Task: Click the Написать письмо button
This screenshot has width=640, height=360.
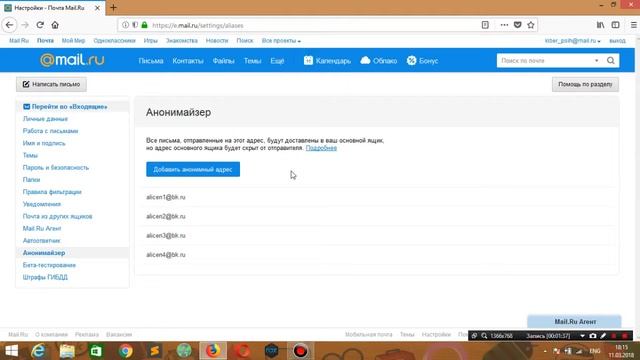Action: tap(51, 84)
